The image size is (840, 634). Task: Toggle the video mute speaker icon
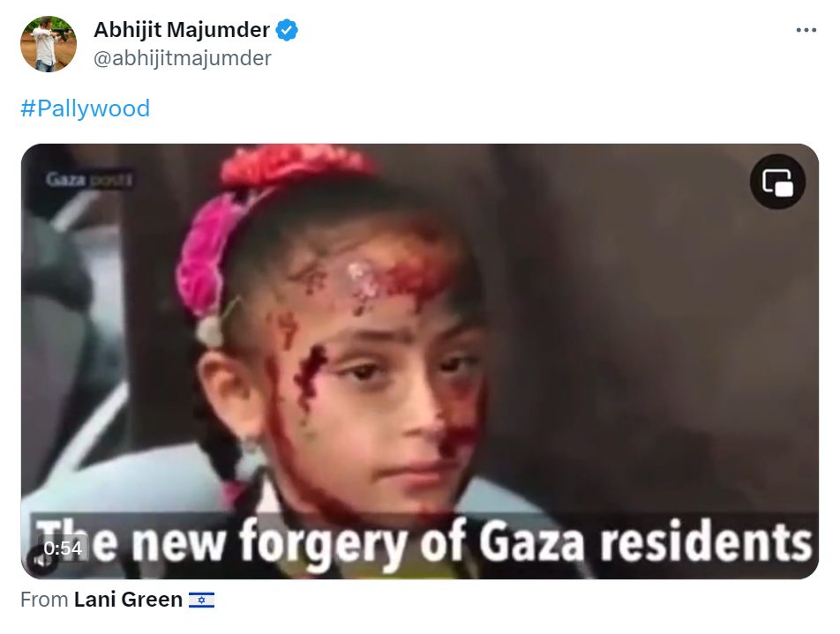point(41,561)
